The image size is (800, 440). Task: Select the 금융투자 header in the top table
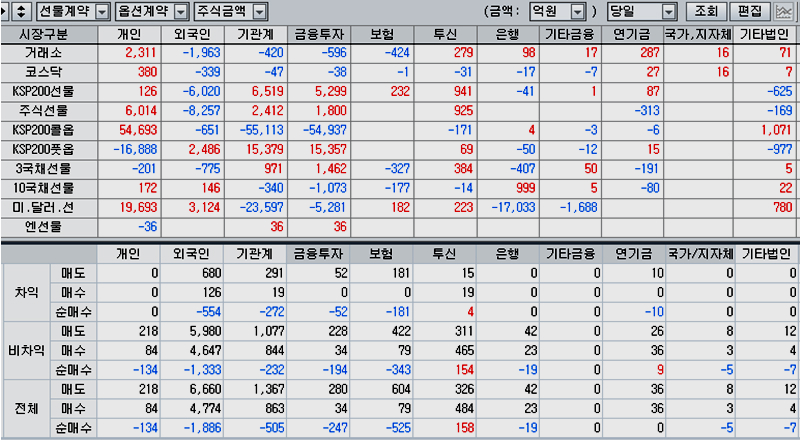(316, 33)
